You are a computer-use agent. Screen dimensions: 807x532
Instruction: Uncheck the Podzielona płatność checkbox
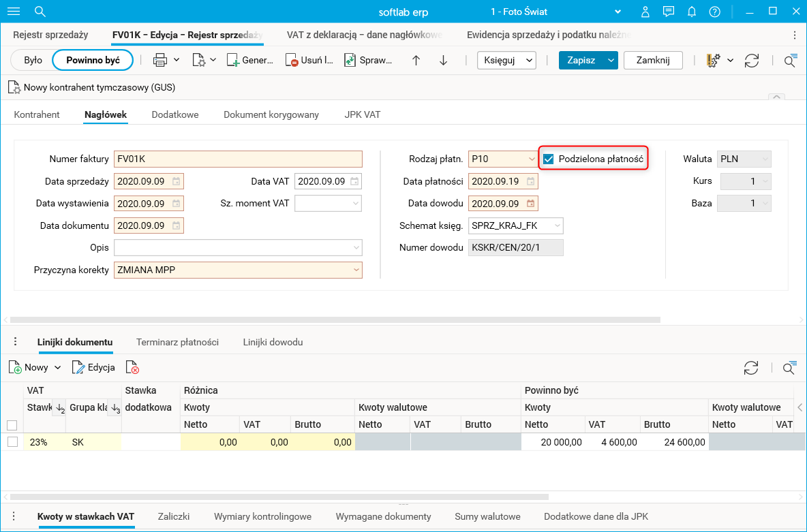(x=548, y=159)
